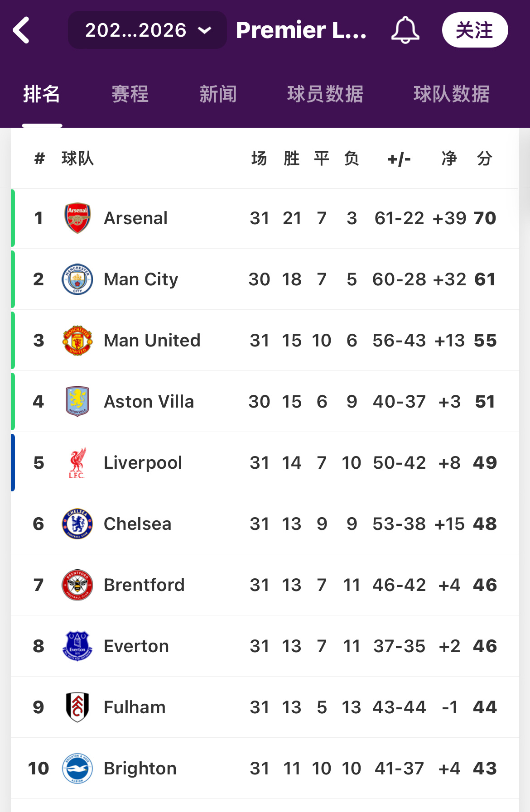This screenshot has width=530, height=812.
Task: Tap the Man City club crest
Action: pos(77,279)
